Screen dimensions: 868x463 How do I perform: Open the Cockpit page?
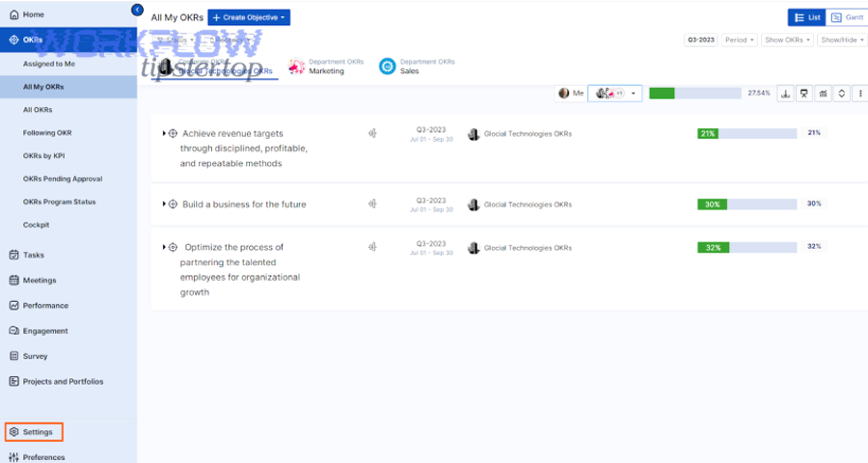tap(36, 225)
